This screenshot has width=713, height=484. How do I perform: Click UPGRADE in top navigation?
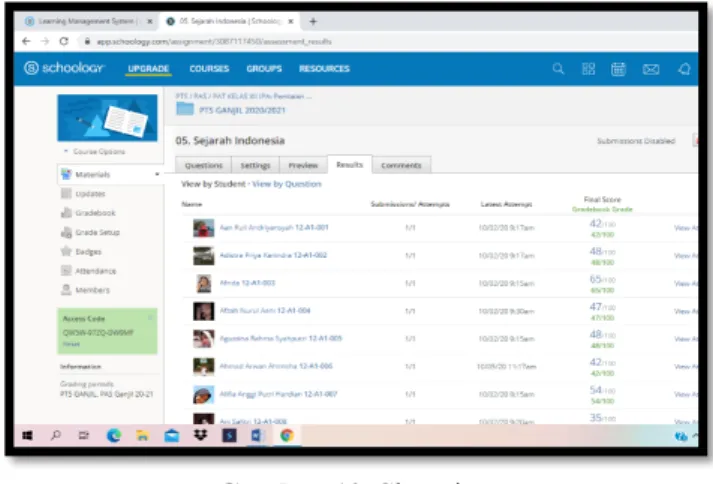click(x=148, y=69)
